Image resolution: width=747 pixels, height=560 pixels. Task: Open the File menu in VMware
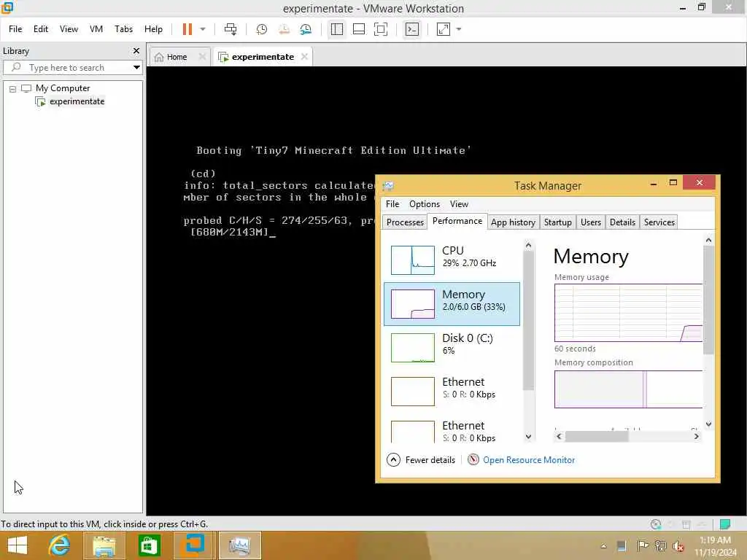click(x=15, y=29)
